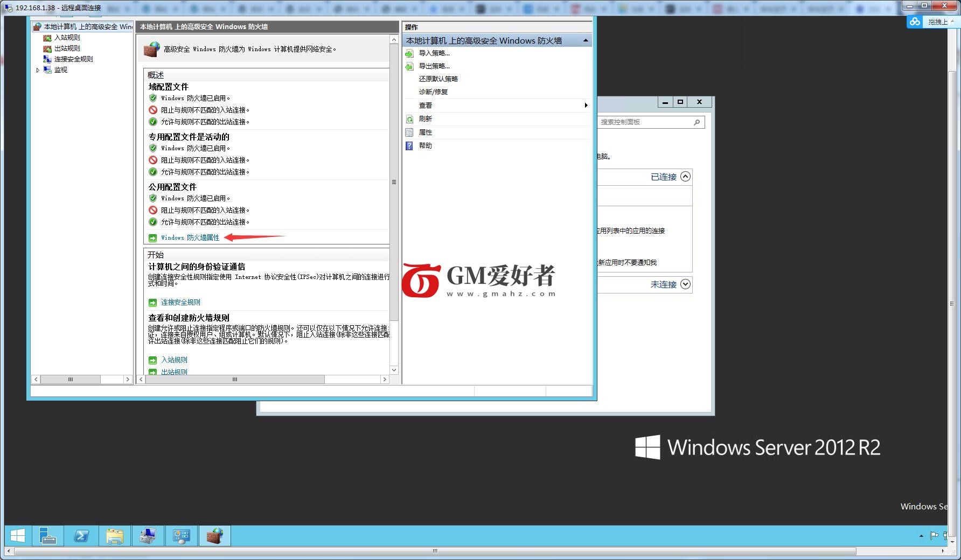
Task: Click the red block icon under 域配置文件
Action: [x=153, y=110]
